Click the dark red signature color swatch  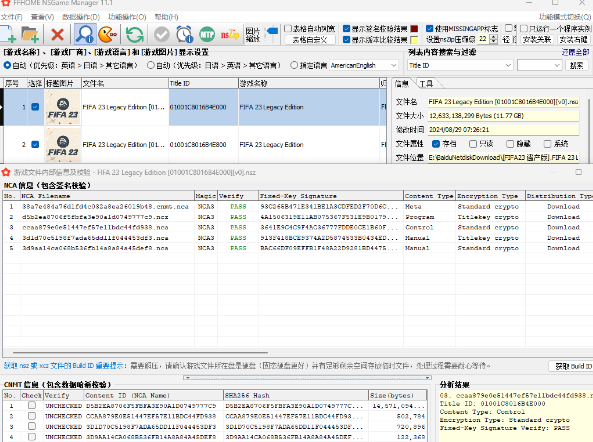coord(414,29)
